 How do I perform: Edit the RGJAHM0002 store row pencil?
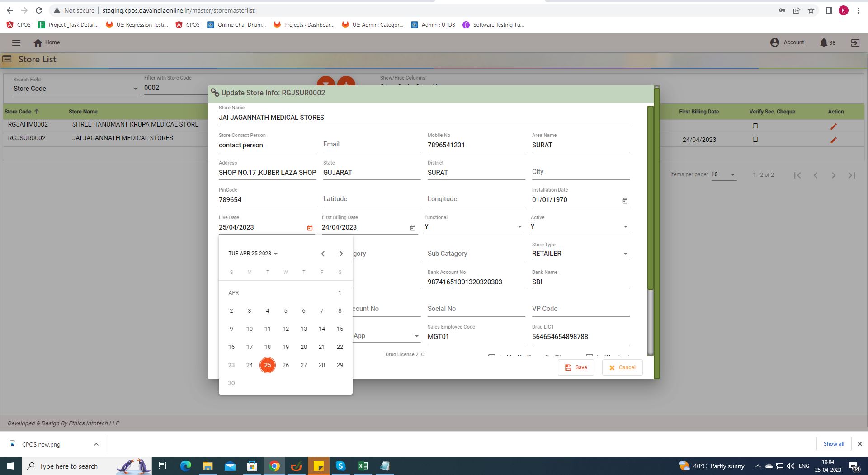pos(833,127)
